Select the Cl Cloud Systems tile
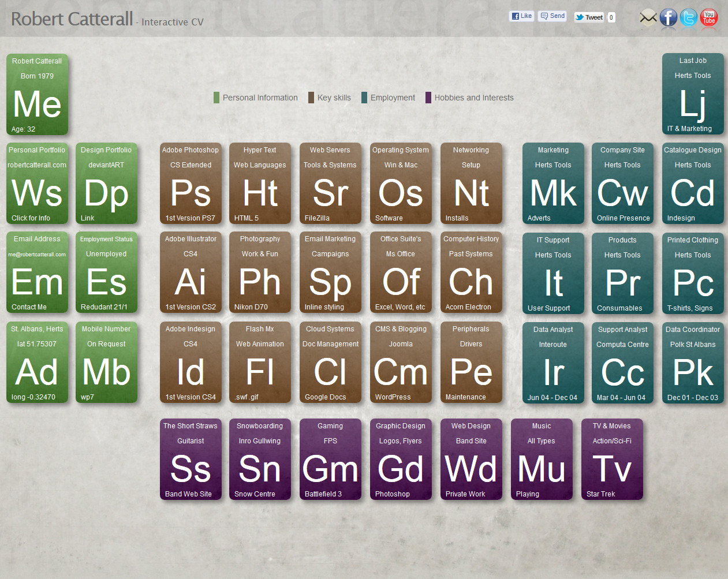The width and height of the screenshot is (728, 579). coord(330,363)
